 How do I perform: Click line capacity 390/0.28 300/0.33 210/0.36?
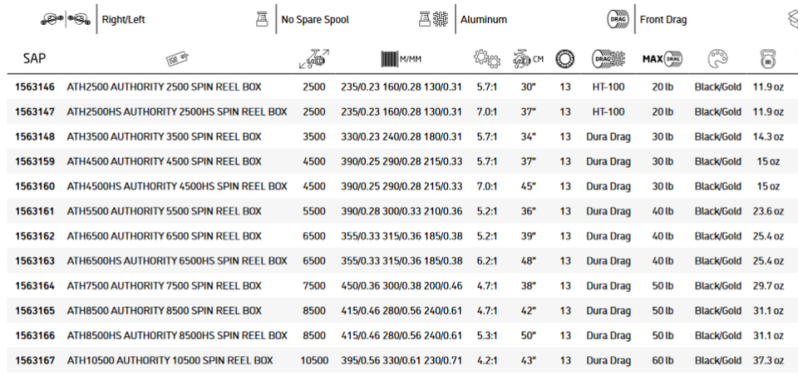402,211
